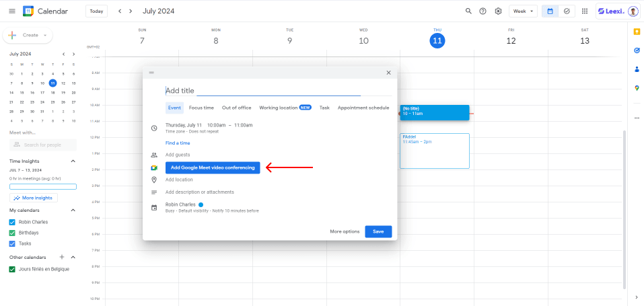644x306 pixels.
Task: Show next month in the mini calendar
Action: pos(73,54)
